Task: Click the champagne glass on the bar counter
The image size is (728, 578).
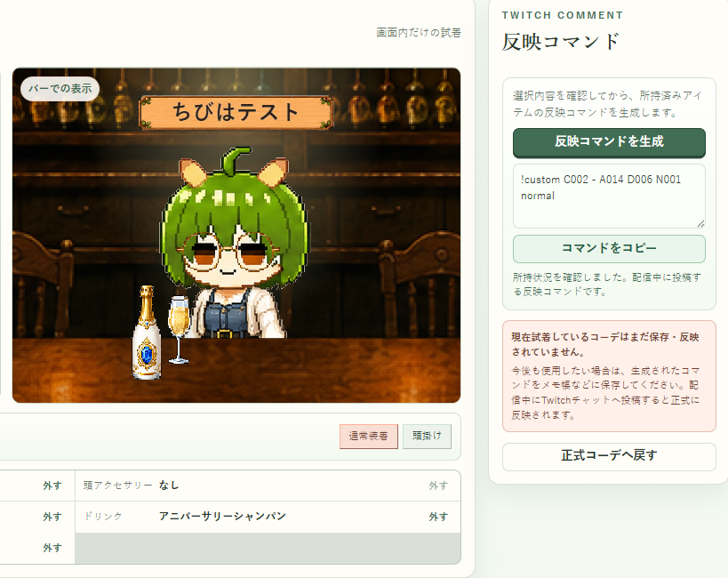Action: coord(179,330)
